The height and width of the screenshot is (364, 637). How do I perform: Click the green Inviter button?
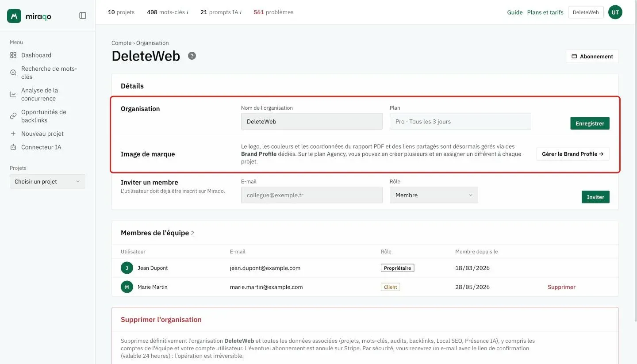pos(595,197)
